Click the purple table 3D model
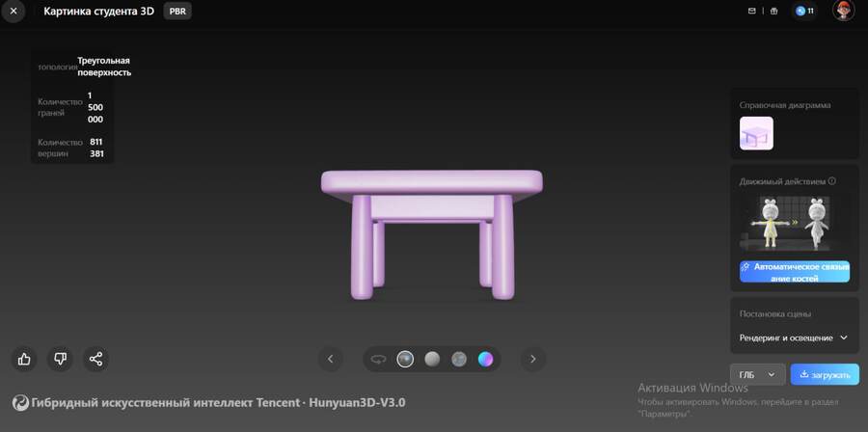The height and width of the screenshot is (432, 868). 432,234
